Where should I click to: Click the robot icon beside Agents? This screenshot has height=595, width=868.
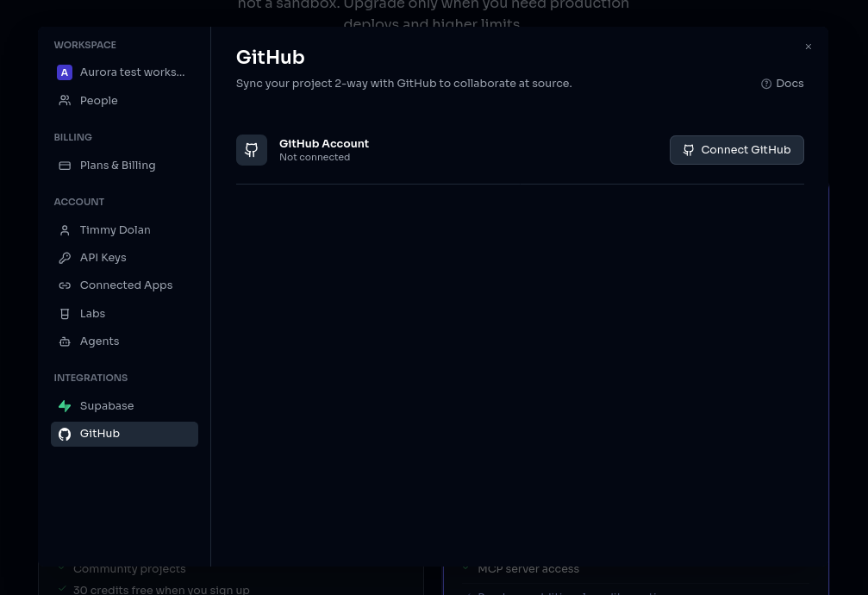click(x=65, y=341)
